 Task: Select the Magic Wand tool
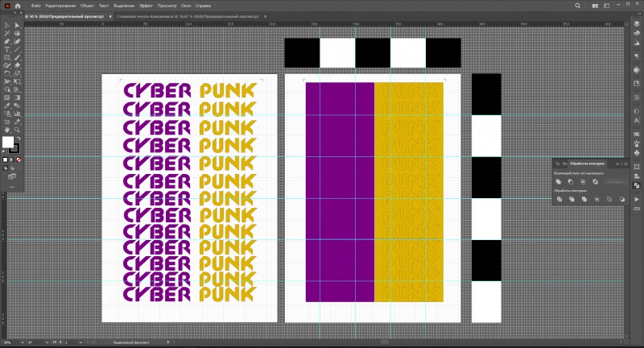(x=7, y=34)
